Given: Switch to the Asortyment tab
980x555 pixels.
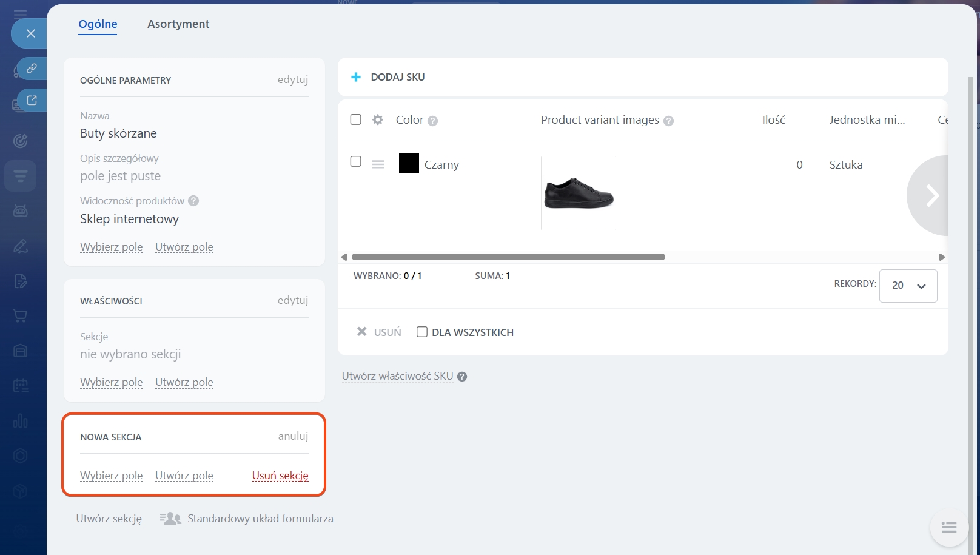Looking at the screenshot, I should pyautogui.click(x=178, y=24).
